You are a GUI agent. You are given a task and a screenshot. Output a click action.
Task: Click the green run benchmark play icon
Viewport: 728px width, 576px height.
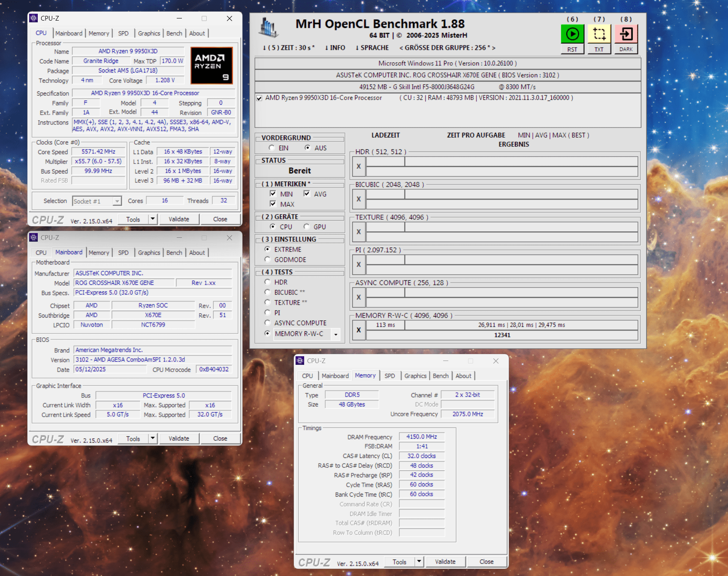572,34
